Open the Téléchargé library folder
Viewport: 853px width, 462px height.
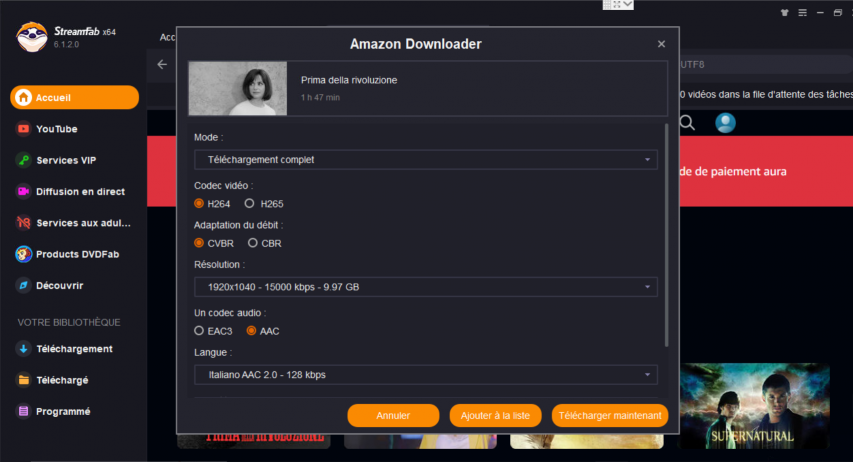pos(62,380)
